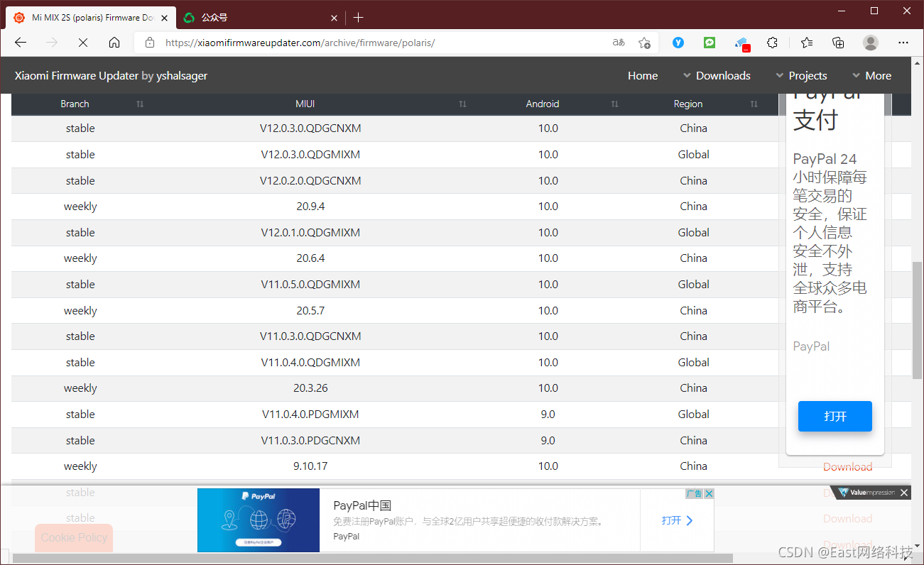Viewport: 924px width, 565px height.
Task: Select the 20.6.4 version cell
Action: [310, 258]
